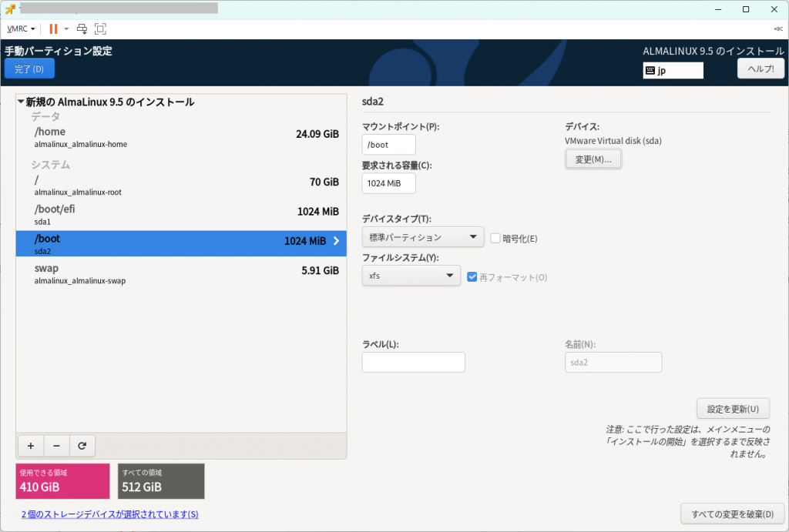Open the VMRC dropdown menu
789x532 pixels.
(x=21, y=28)
